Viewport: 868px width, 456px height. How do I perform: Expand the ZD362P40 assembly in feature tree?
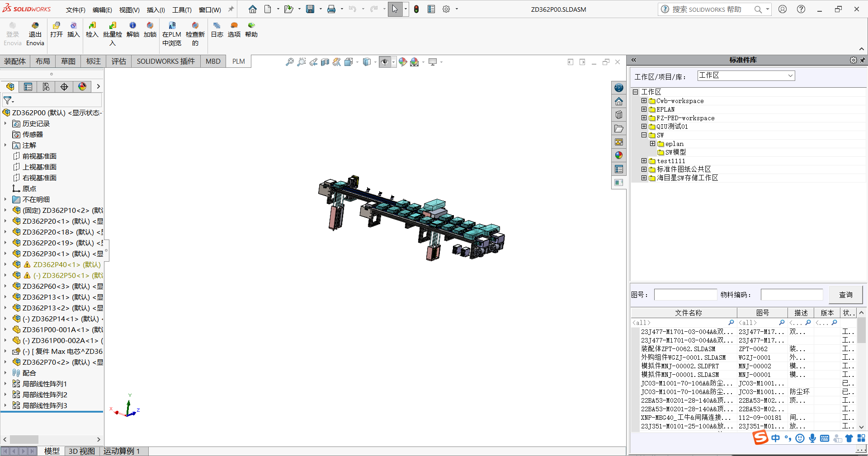(6, 265)
